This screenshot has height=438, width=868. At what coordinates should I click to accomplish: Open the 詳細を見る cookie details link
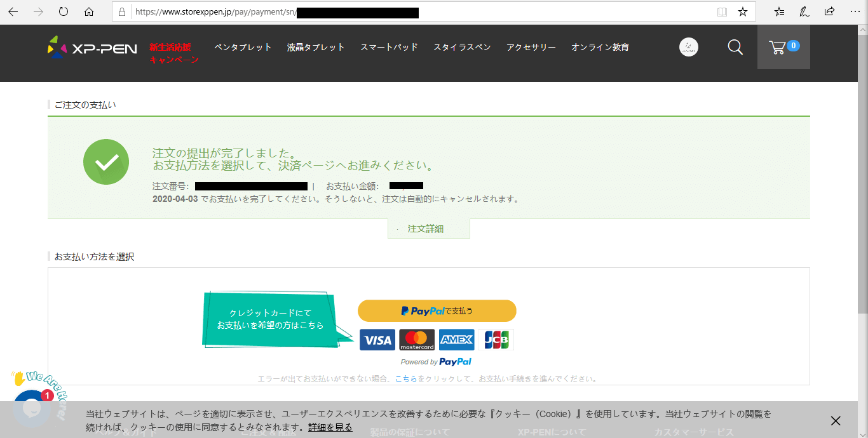(330, 427)
